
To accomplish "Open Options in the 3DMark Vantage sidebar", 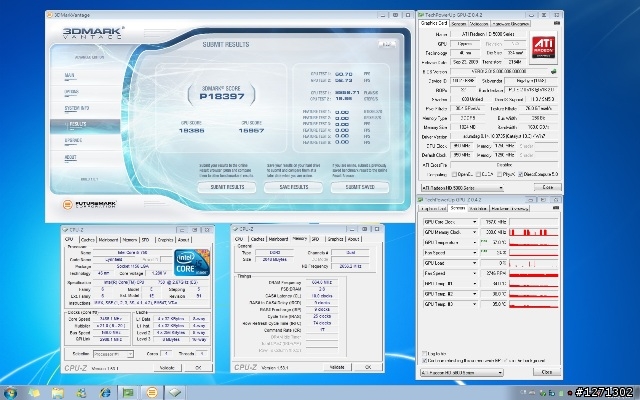I will (71, 92).
